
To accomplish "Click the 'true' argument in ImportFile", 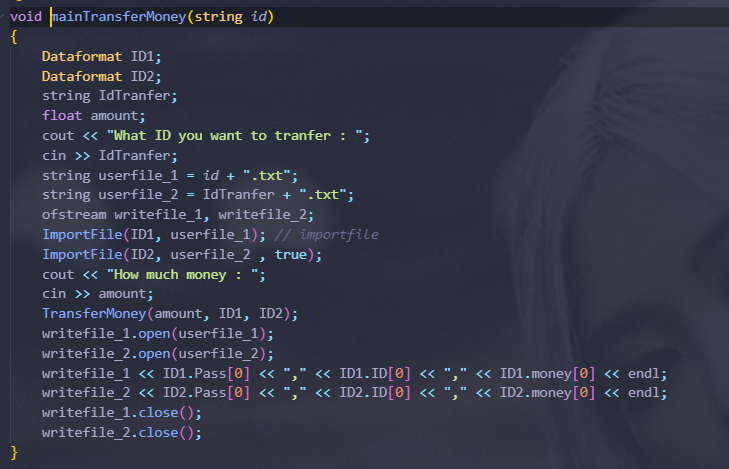I will click(x=291, y=254).
